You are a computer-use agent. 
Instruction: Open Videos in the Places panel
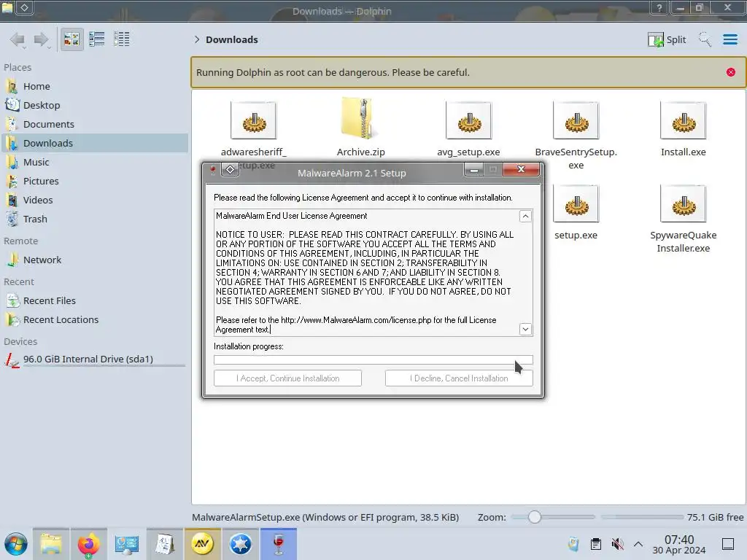click(94, 201)
